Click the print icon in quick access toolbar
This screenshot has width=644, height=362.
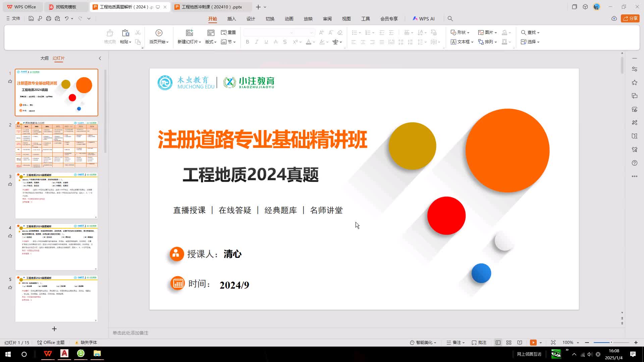pos(49,19)
